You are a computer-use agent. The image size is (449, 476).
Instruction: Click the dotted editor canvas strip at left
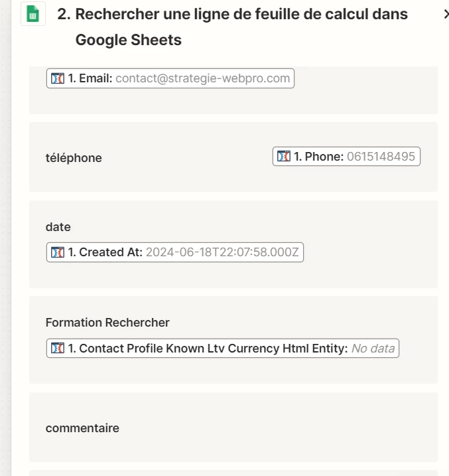click(x=5, y=238)
